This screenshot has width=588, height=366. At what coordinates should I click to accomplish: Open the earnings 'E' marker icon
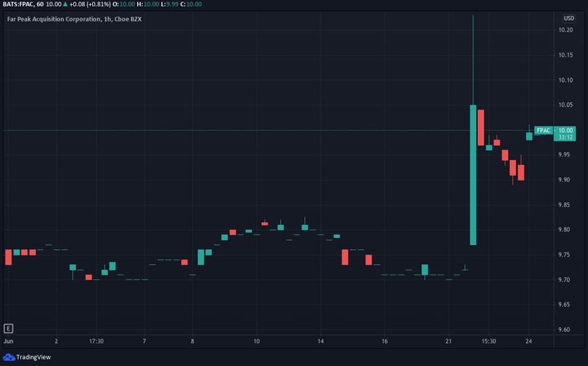click(x=8, y=329)
